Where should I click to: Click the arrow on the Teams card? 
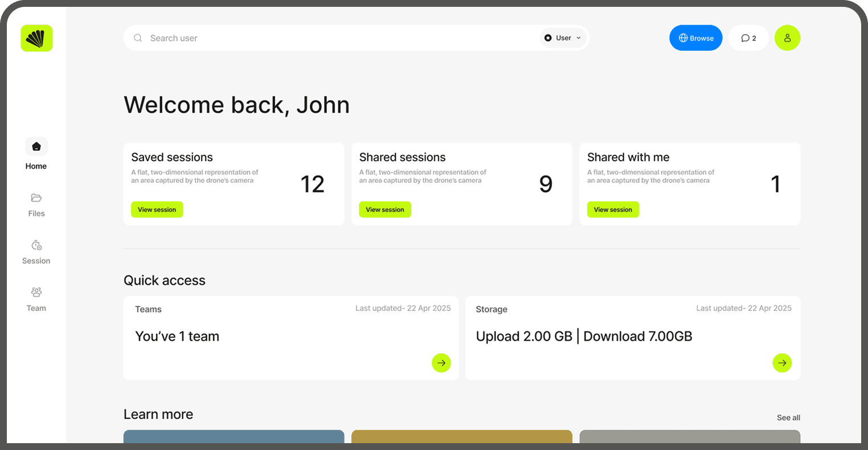pos(441,363)
